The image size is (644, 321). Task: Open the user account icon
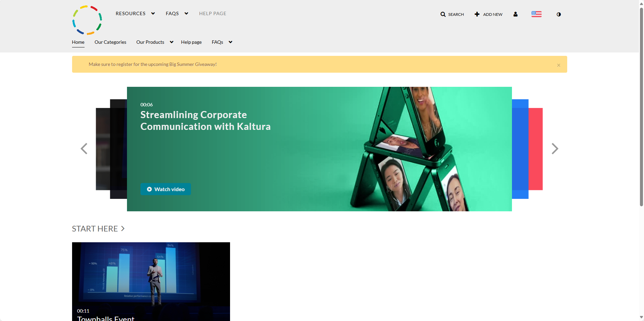coord(515,14)
